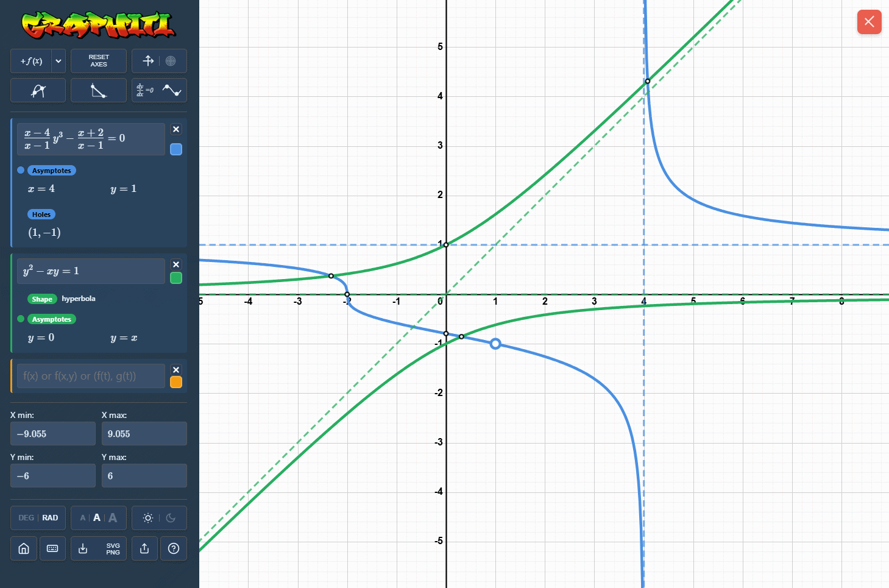Screen dimensions: 889x588
Task: Click the Y min field showing −6
Action: pyautogui.click(x=53, y=476)
